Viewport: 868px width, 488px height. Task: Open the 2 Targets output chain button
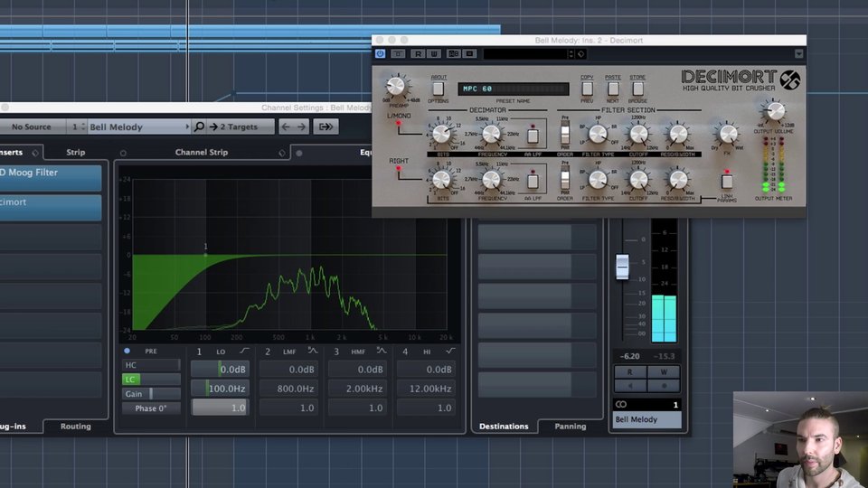click(241, 127)
